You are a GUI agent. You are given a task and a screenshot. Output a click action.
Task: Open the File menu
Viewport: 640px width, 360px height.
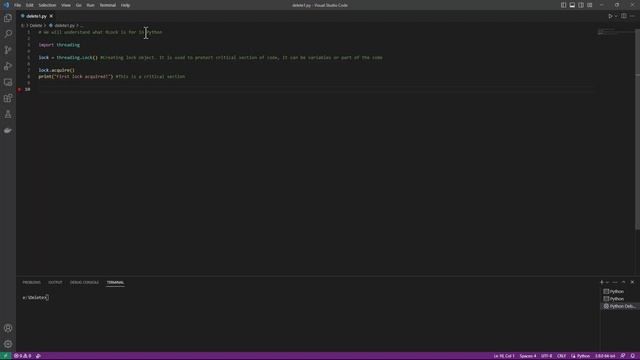pyautogui.click(x=18, y=5)
